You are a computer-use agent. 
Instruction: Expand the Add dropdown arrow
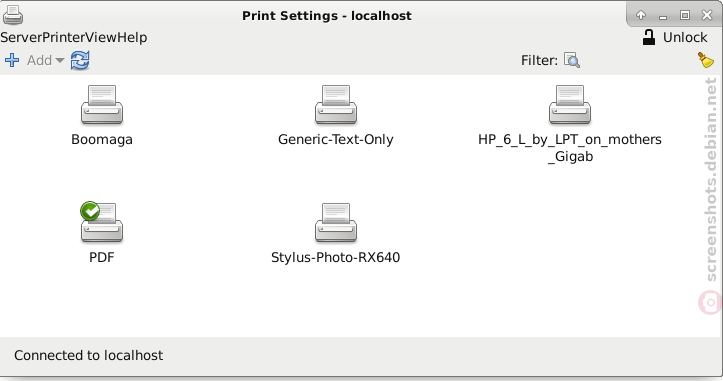coord(59,60)
